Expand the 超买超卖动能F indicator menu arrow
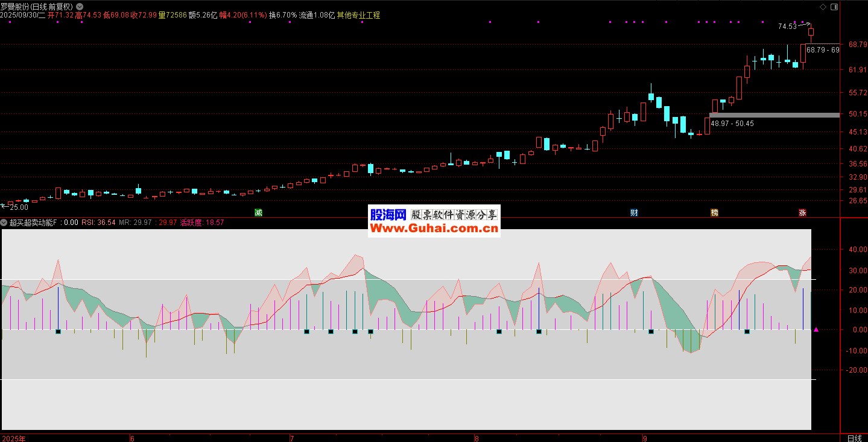 [x=5, y=223]
